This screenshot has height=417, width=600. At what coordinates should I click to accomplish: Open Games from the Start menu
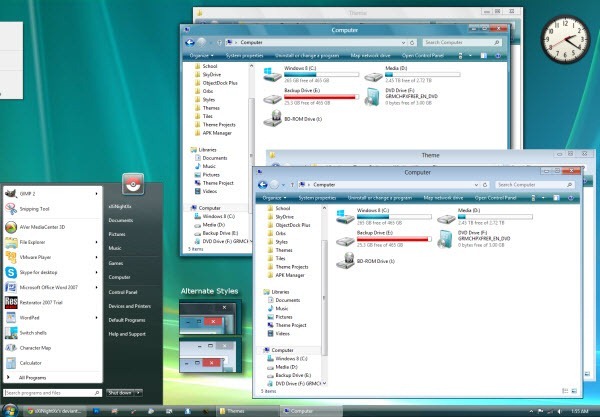coord(116,263)
